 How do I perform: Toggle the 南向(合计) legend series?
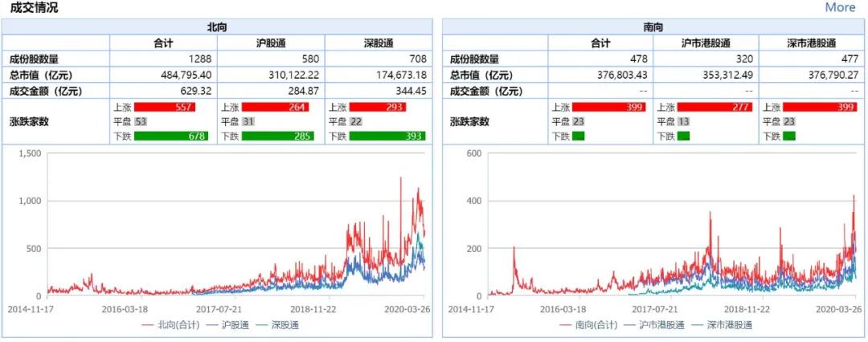pos(588,325)
